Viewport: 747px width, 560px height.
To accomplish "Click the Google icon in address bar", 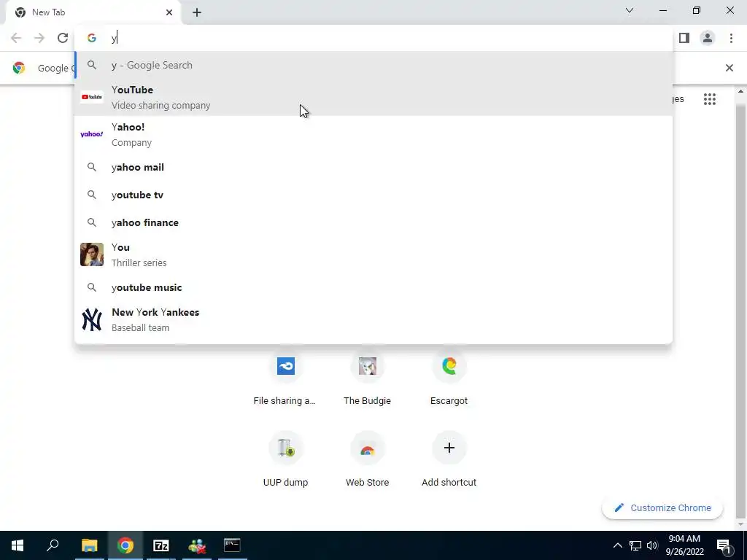I will tap(91, 38).
